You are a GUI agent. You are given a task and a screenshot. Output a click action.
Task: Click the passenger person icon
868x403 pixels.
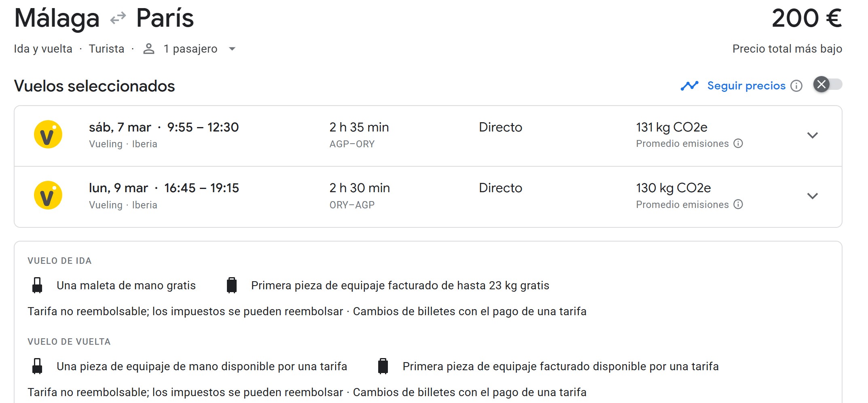point(149,49)
